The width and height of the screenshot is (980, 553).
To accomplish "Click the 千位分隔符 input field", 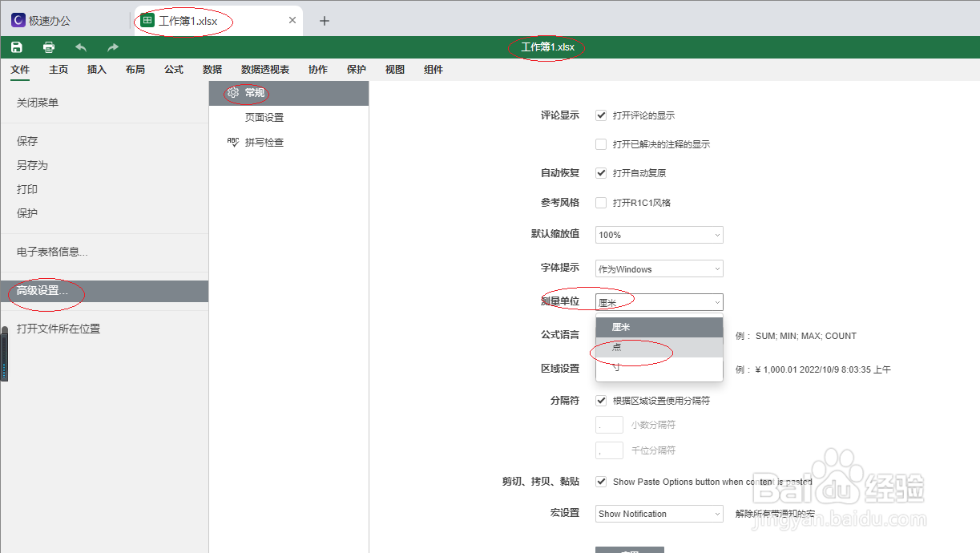I will [x=608, y=450].
